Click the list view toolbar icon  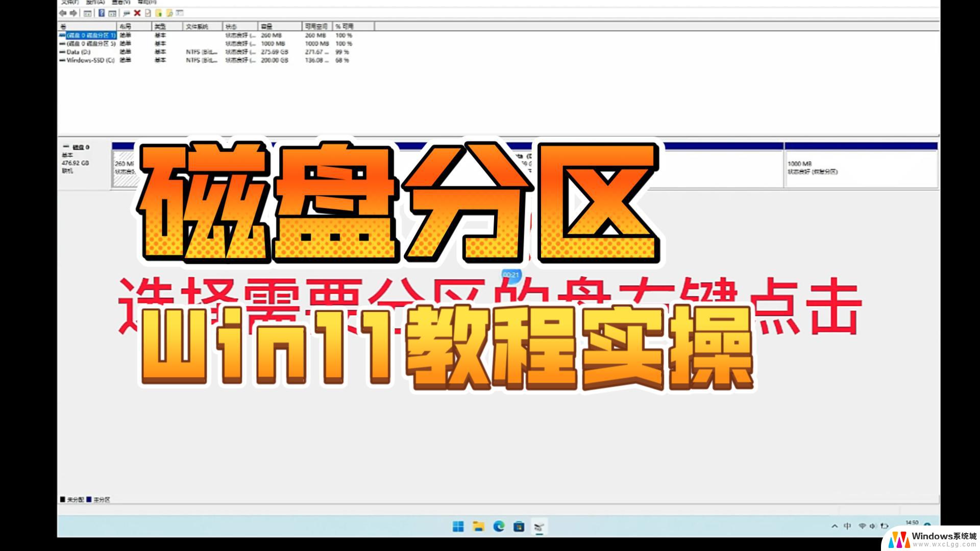tap(180, 13)
